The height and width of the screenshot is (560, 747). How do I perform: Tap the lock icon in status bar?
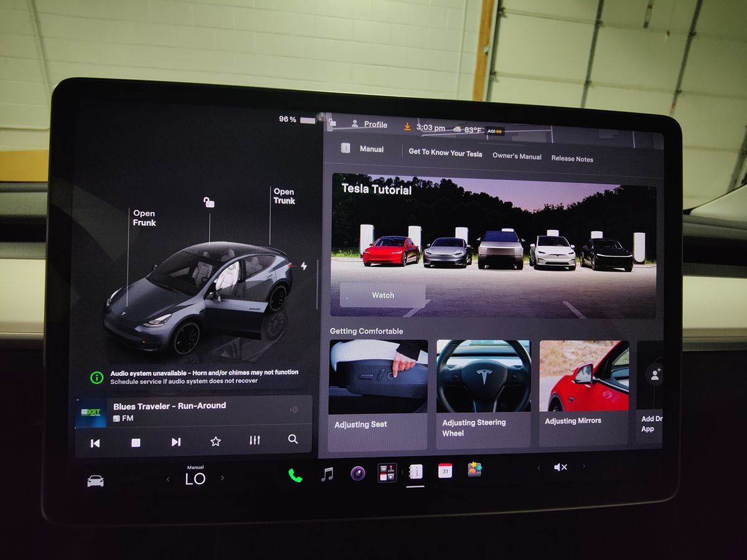332,123
